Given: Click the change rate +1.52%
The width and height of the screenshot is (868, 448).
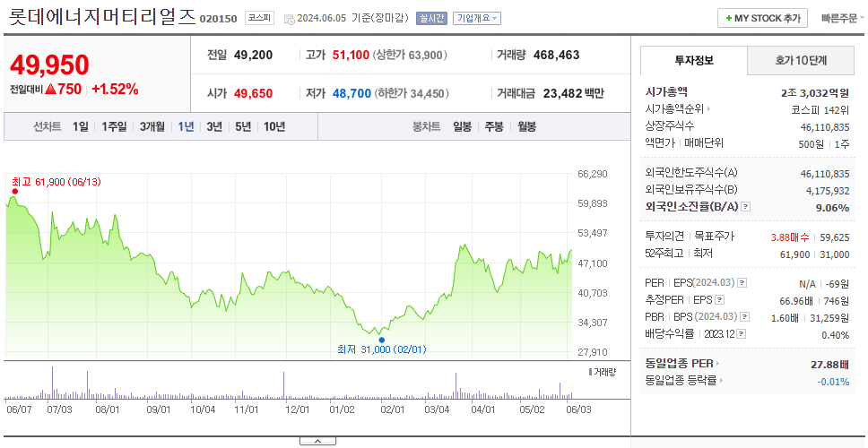Looking at the screenshot, I should [115, 89].
